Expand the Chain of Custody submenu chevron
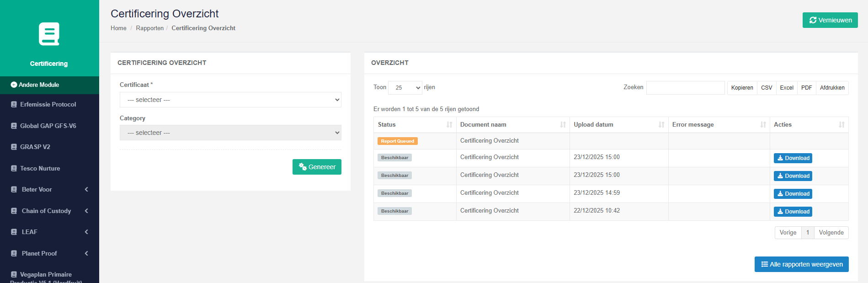The height and width of the screenshot is (283, 868). coord(86,211)
